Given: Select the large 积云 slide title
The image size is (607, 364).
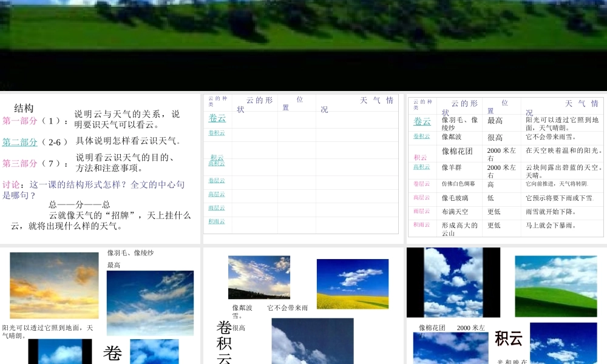Looking at the screenshot, I should tap(509, 339).
